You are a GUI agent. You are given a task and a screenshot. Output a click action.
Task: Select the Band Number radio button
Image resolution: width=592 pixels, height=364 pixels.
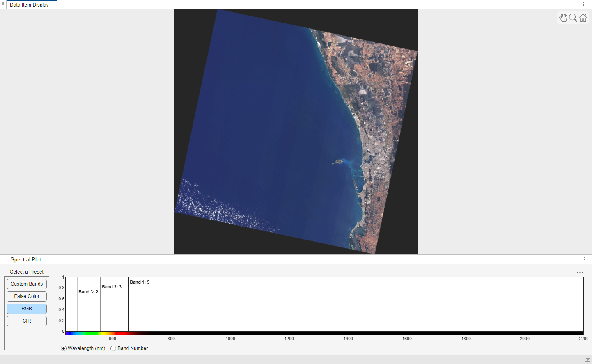(113, 348)
